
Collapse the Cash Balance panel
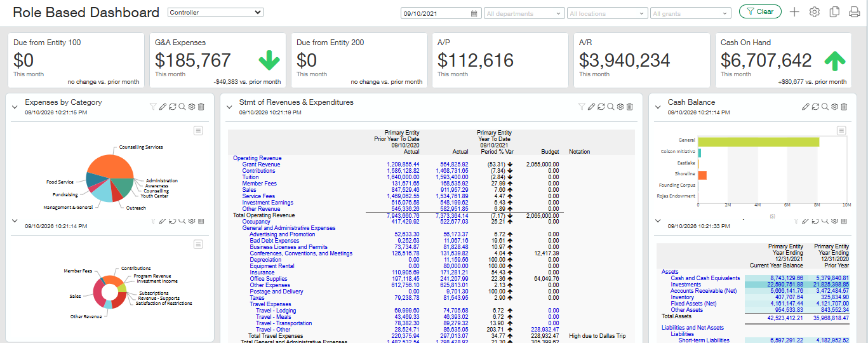[x=658, y=107]
